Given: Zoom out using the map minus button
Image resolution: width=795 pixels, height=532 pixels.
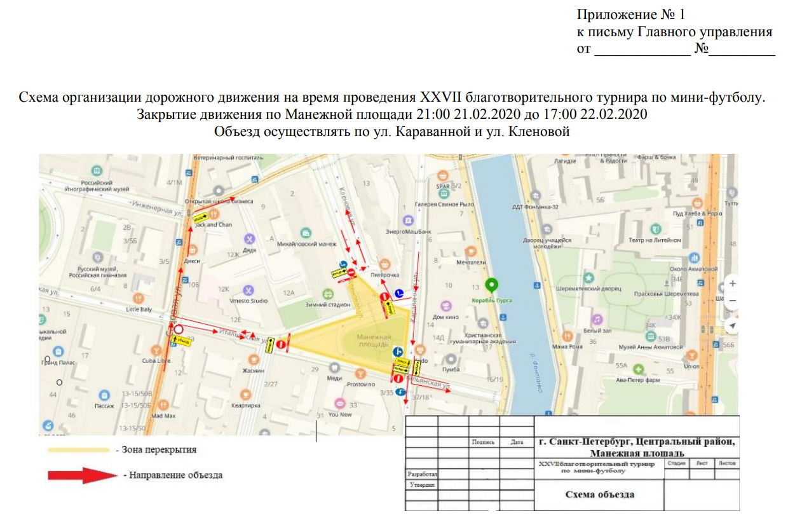Looking at the screenshot, I should coord(733,301).
